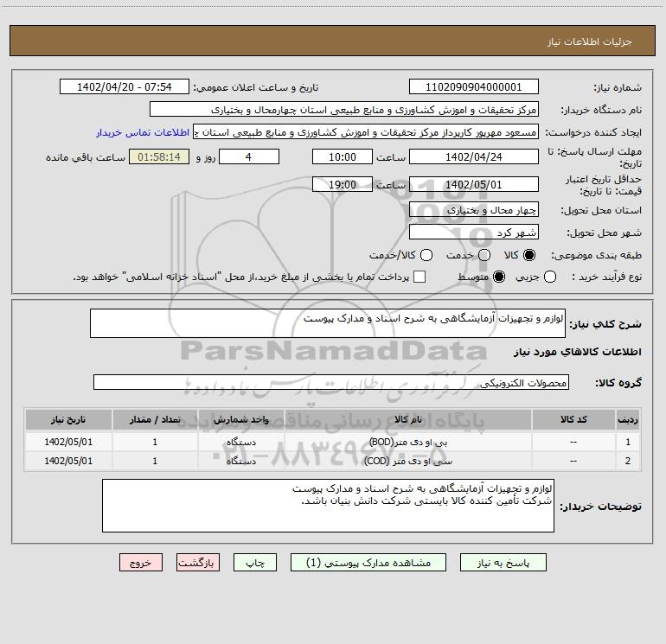Select the جزیی purchase type radio
The width and height of the screenshot is (666, 644).
point(550,277)
